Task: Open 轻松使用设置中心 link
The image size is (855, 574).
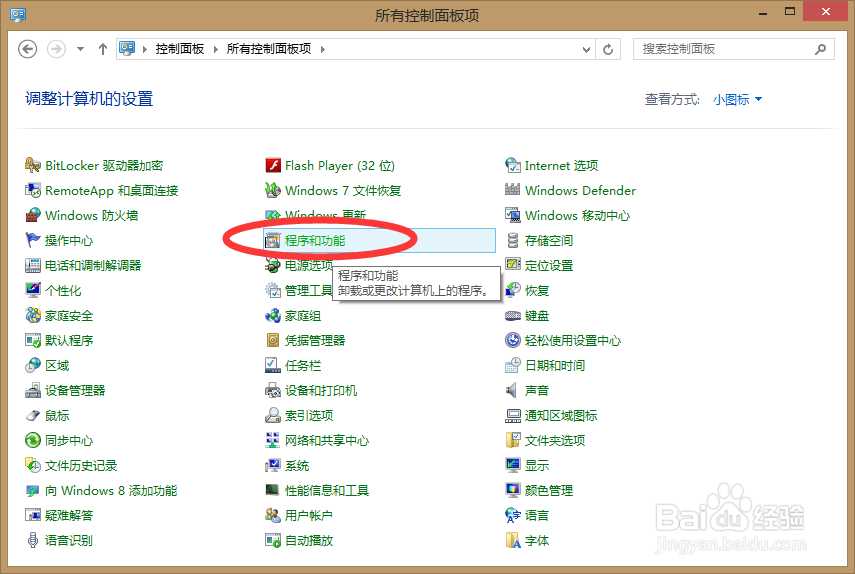Action: (573, 340)
